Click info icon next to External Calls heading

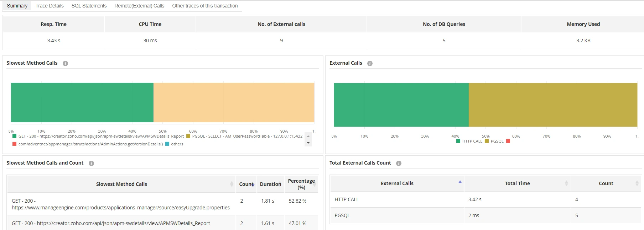(x=370, y=63)
